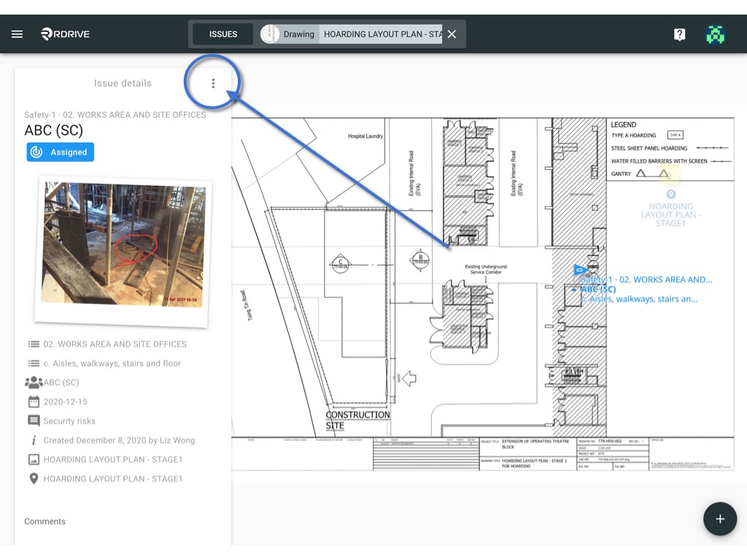Click the Comments section label
Screen dimensions: 747x560
coord(44,521)
